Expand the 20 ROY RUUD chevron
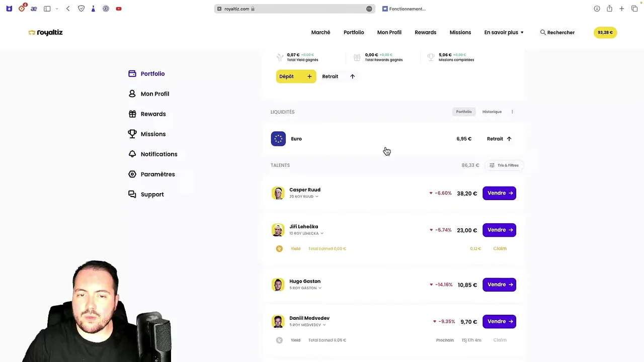Screen dimensions: 644x362 click(x=316, y=197)
